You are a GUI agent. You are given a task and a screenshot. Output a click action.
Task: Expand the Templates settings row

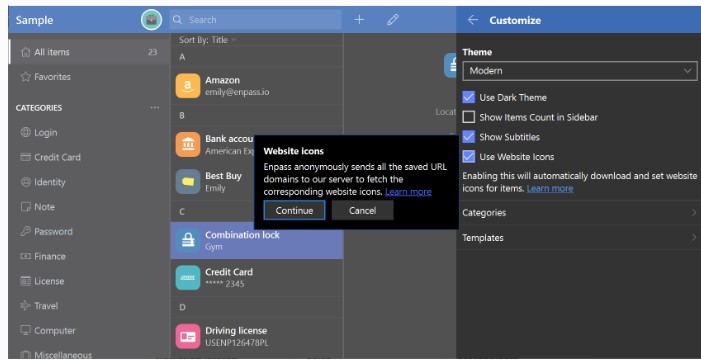point(580,237)
